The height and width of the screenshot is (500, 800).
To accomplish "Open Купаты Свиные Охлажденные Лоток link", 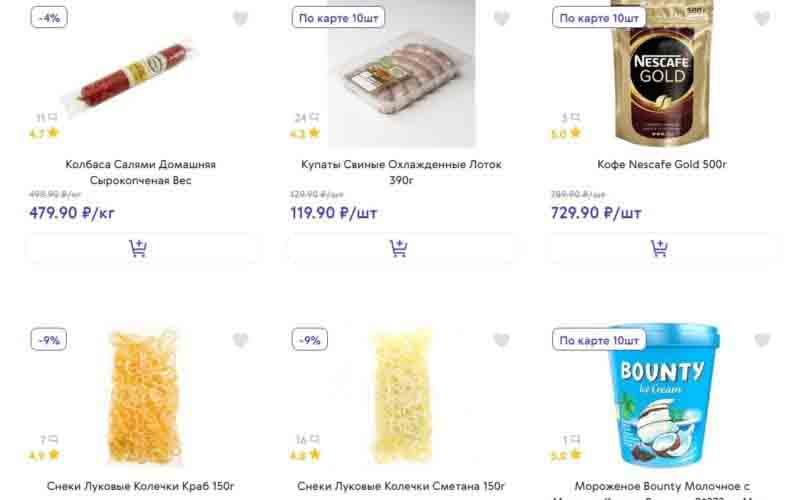I will point(401,172).
